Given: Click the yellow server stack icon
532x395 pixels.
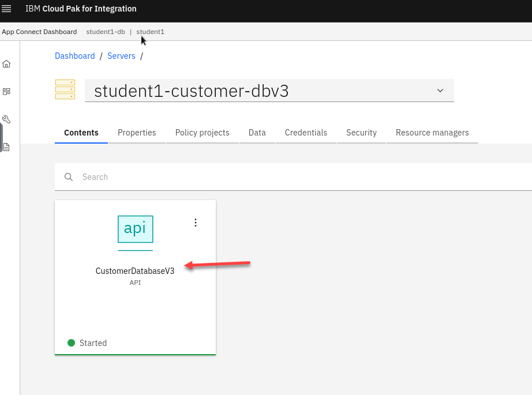Looking at the screenshot, I should [65, 90].
